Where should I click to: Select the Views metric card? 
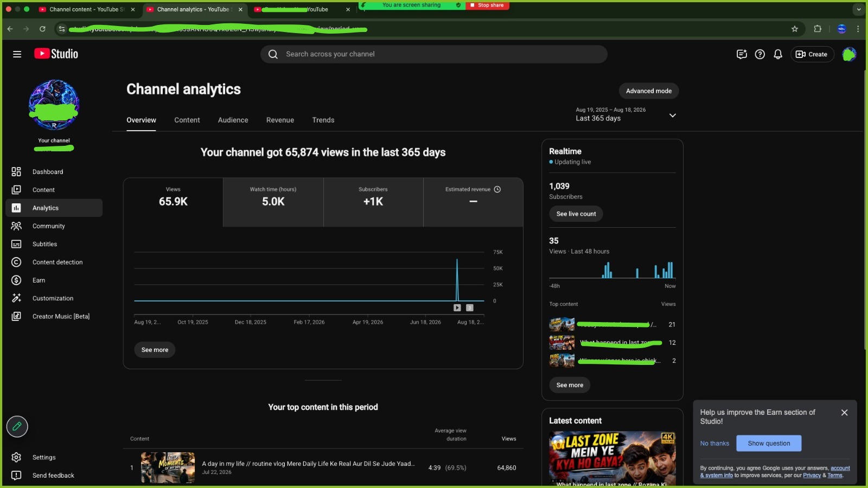173,202
